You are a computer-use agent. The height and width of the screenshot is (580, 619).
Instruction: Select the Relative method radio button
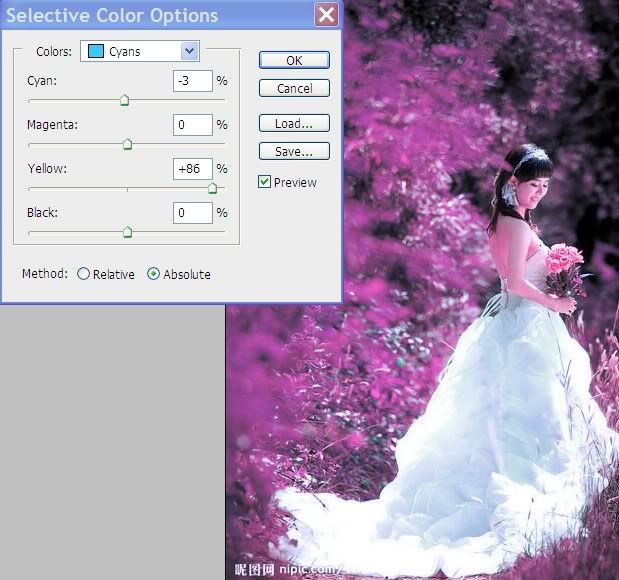pos(83,274)
